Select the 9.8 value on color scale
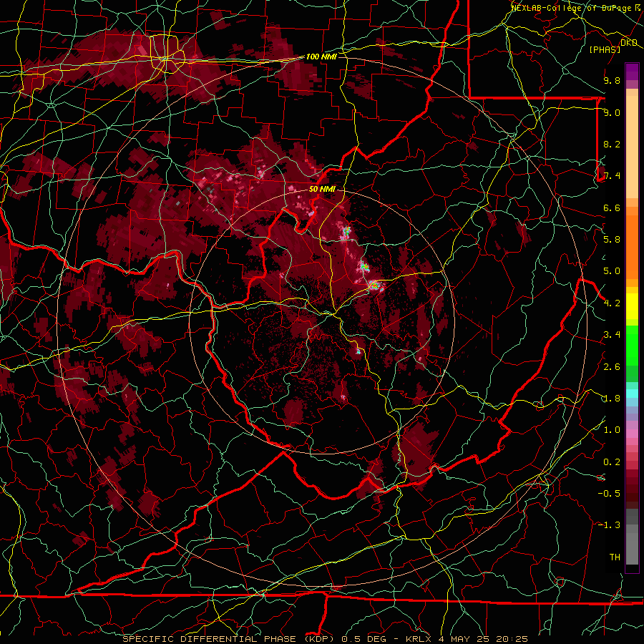 612,80
